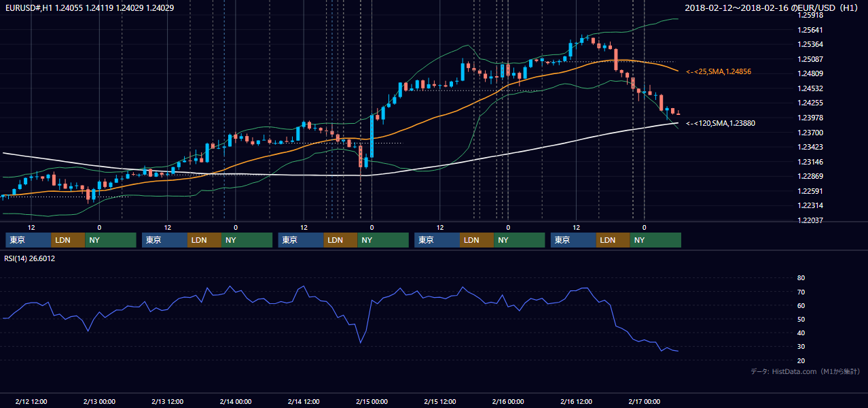
Task: Click RSI scale value 30
Action: (801, 346)
